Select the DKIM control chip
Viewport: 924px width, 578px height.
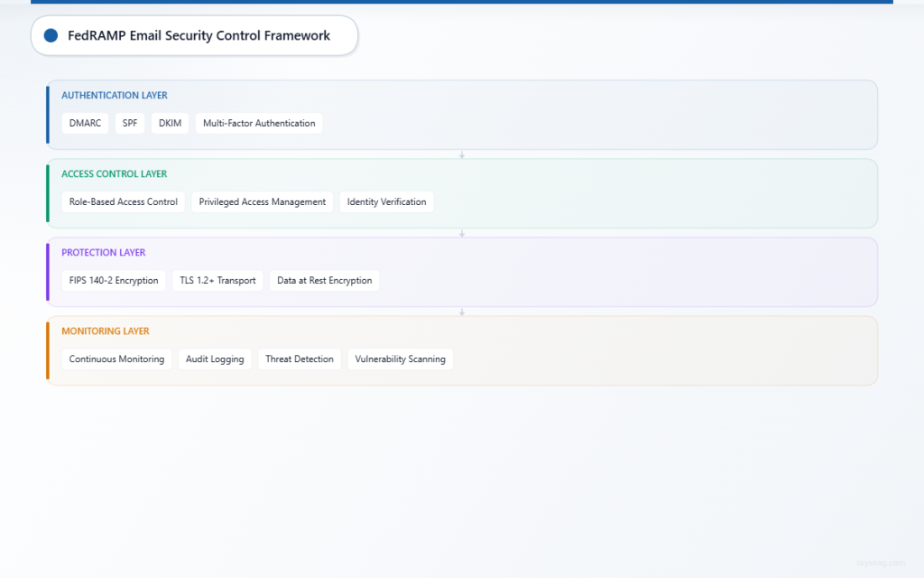point(170,123)
